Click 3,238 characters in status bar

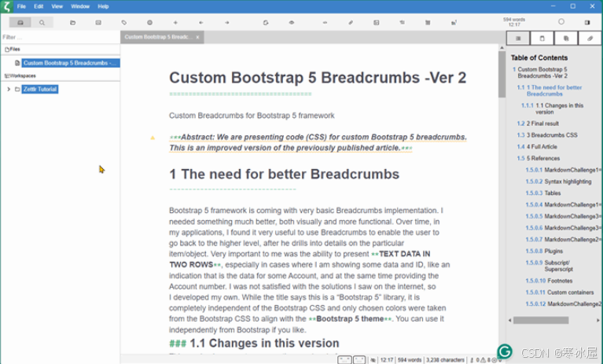click(445, 360)
